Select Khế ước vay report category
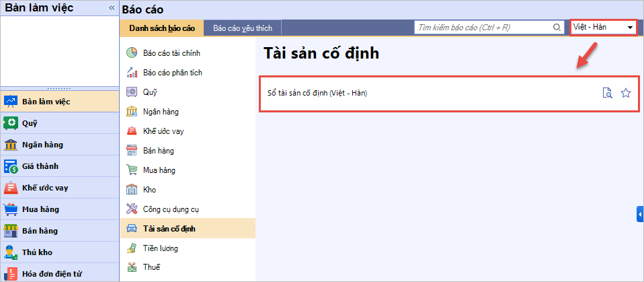The height and width of the screenshot is (282, 644). (x=163, y=131)
